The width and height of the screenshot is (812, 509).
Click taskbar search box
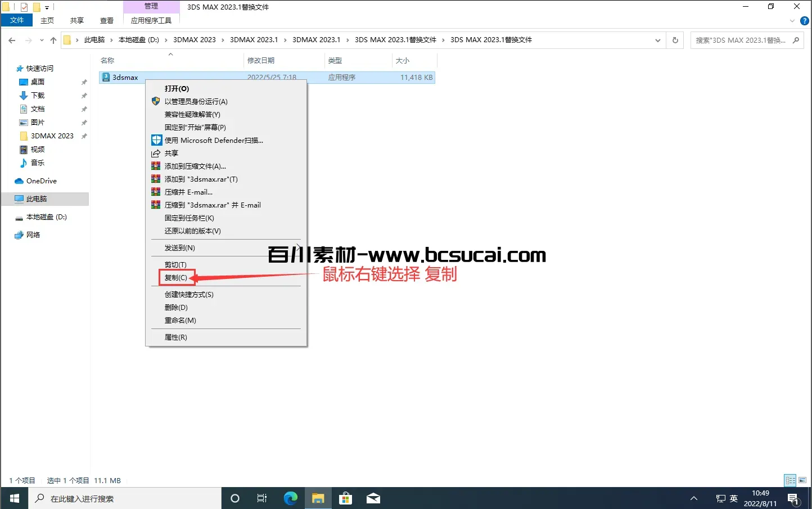pyautogui.click(x=125, y=498)
